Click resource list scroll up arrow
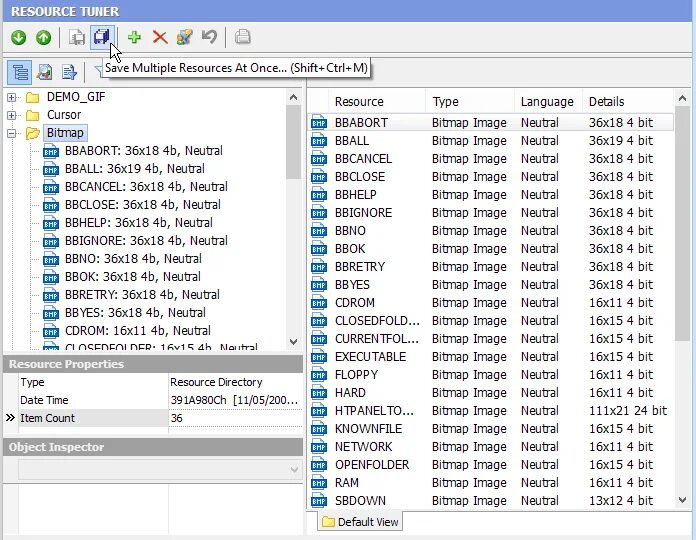This screenshot has height=540, width=696. (x=682, y=98)
